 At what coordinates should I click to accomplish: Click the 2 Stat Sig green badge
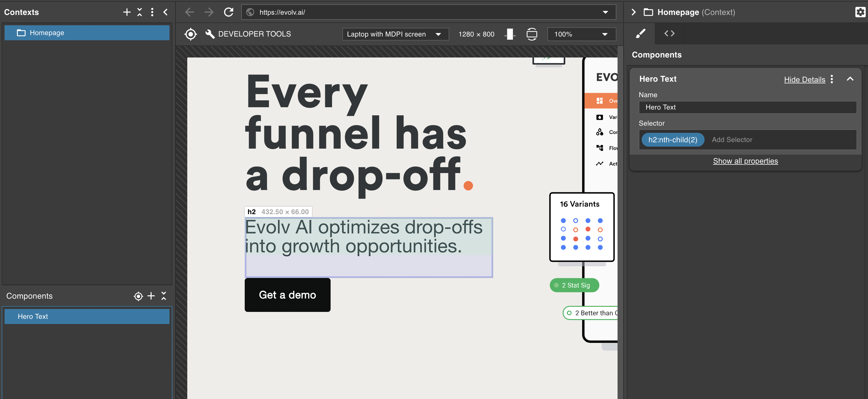coord(574,285)
